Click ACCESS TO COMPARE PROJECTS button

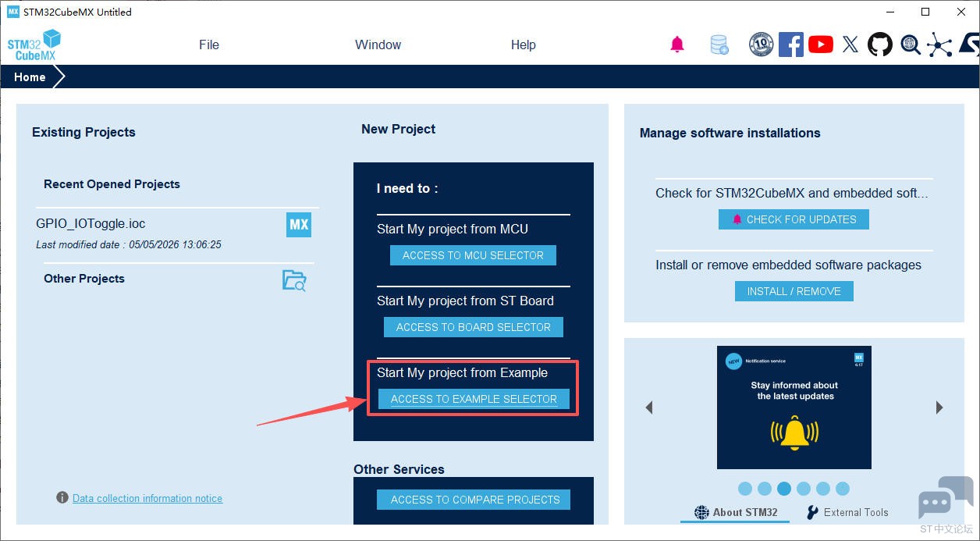474,500
